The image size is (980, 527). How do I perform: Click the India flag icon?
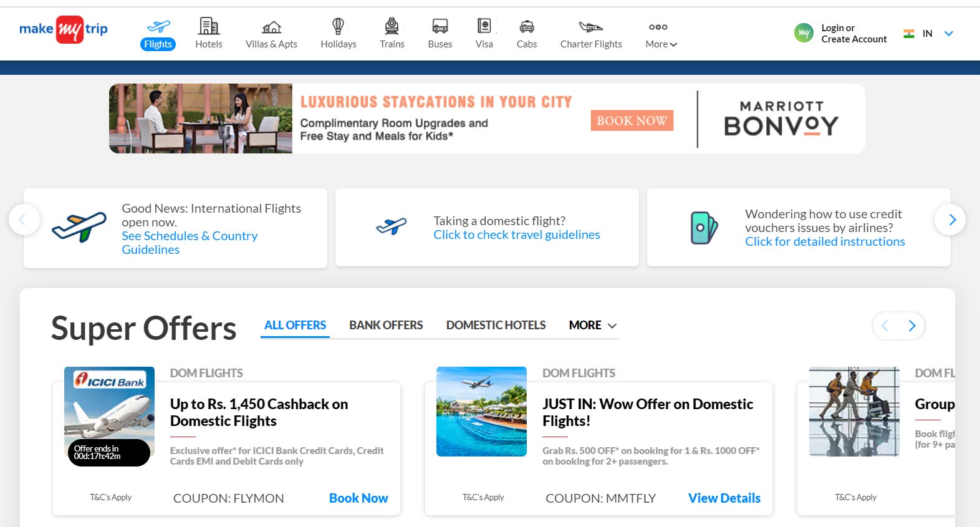pyautogui.click(x=909, y=34)
